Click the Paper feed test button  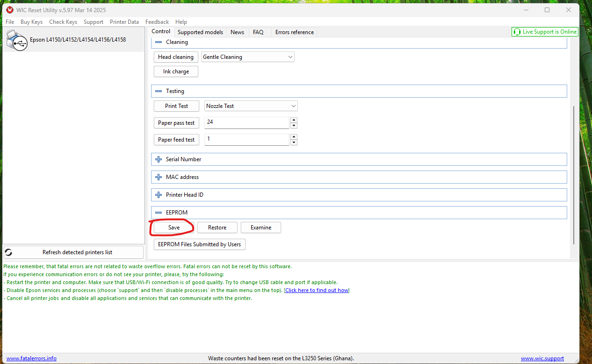[176, 140]
